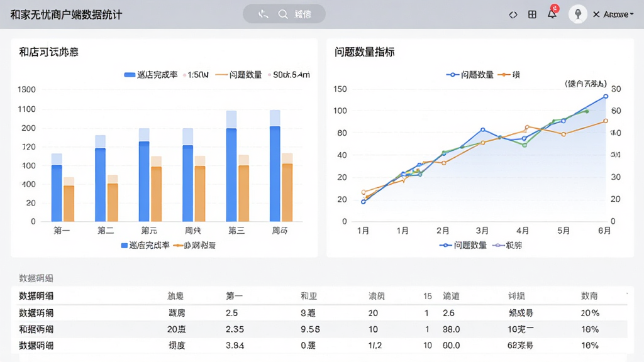Click the page title 和家无忧商户端数据统计
Screen dimensions: 644x362
[66, 15]
